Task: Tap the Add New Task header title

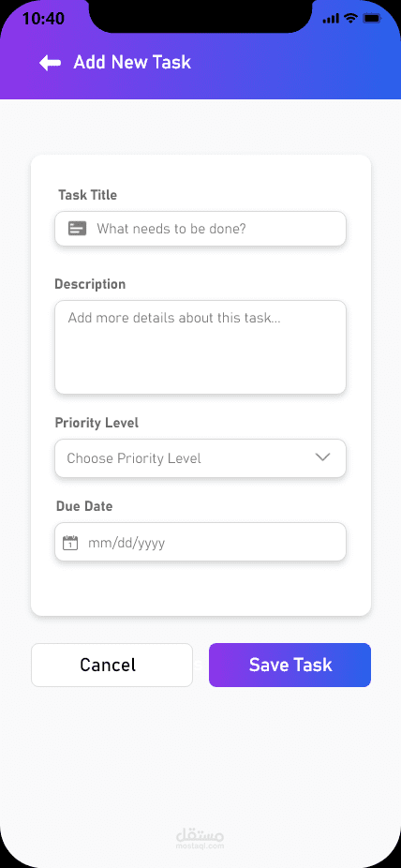Action: (132, 62)
